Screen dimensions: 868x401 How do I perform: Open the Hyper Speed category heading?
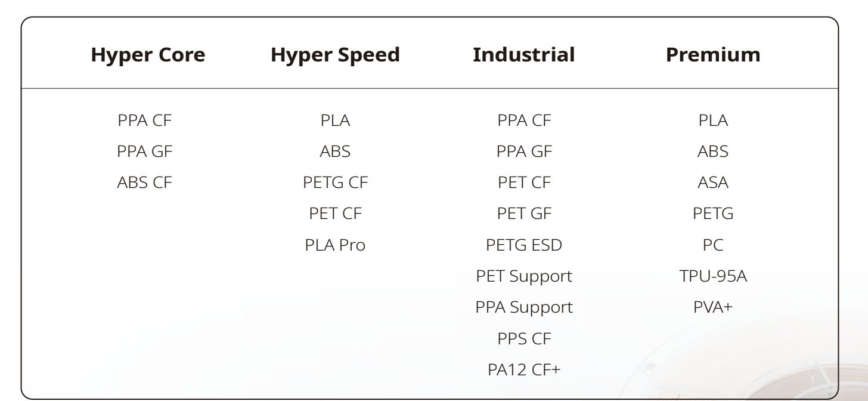pyautogui.click(x=335, y=55)
